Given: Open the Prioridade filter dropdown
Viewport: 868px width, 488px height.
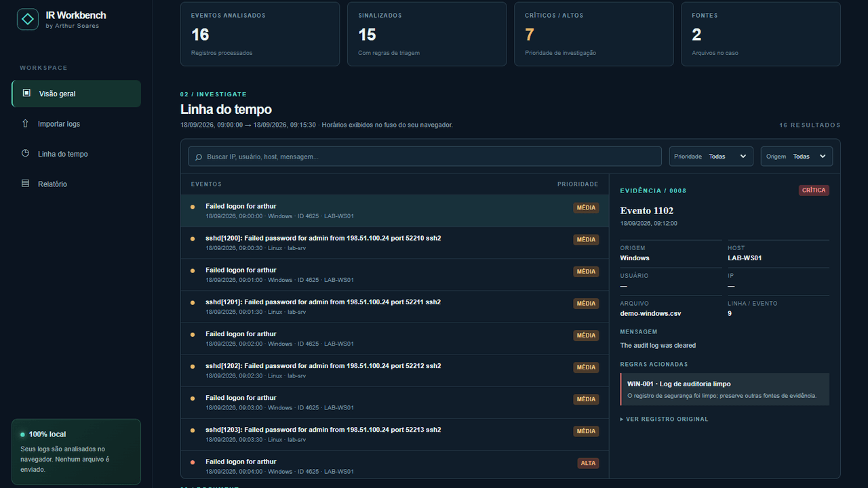Looking at the screenshot, I should (711, 157).
